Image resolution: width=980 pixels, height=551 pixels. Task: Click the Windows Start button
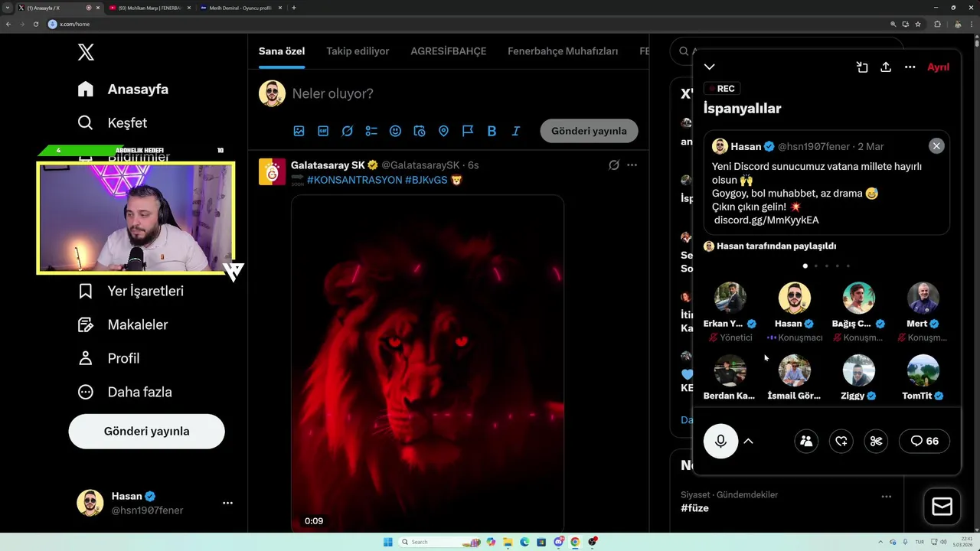388,542
